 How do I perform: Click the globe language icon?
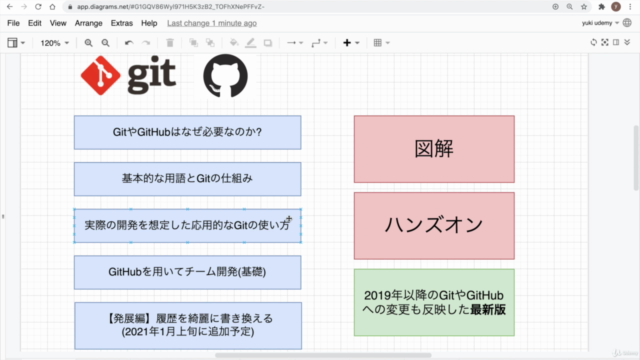click(627, 23)
